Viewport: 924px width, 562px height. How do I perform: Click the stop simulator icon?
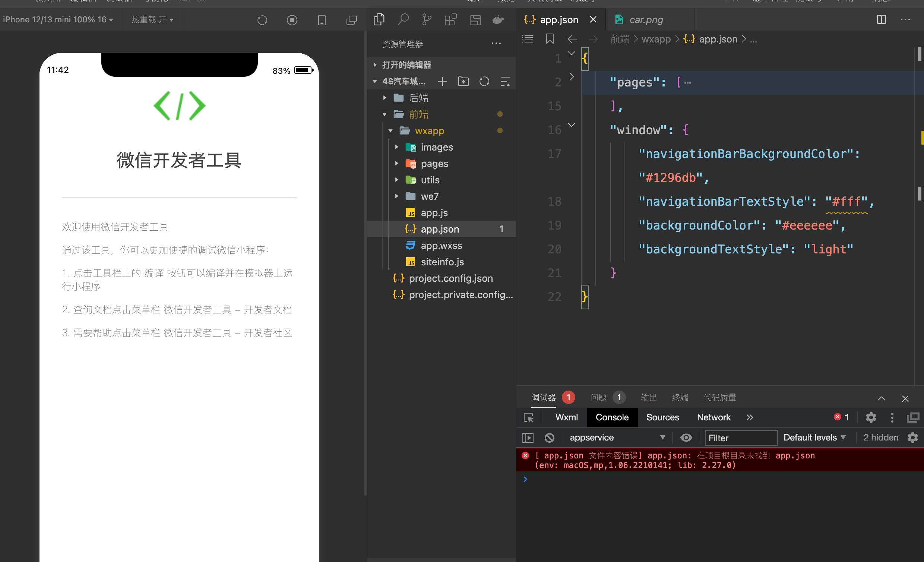coord(292,20)
